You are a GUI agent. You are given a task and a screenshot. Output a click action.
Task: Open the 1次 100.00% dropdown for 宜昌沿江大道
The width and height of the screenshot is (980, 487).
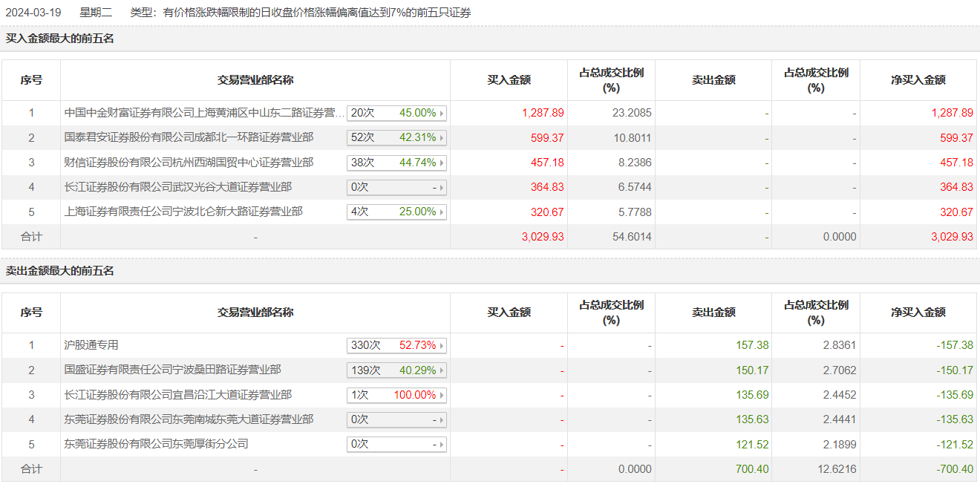click(396, 395)
